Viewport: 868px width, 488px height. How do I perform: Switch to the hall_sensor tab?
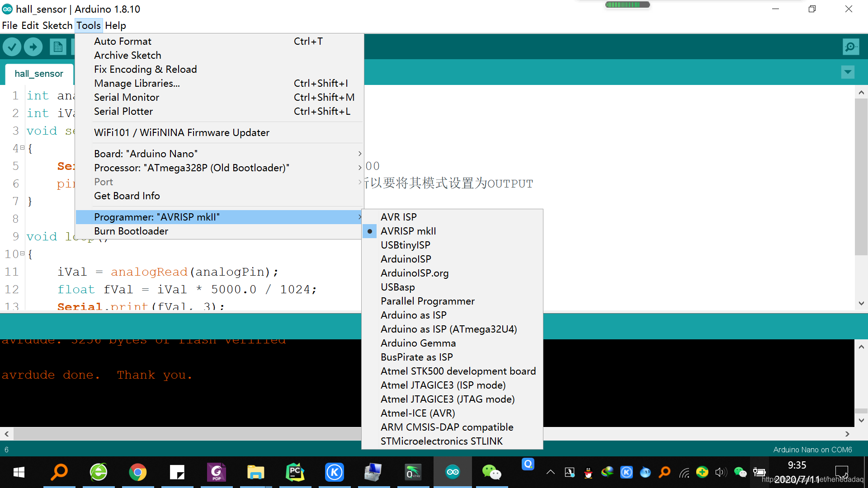coord(38,74)
